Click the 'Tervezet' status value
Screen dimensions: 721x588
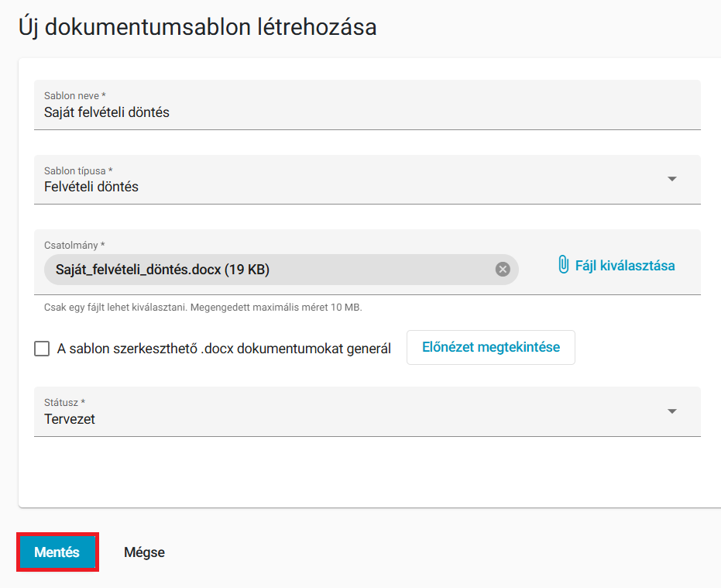pyautogui.click(x=70, y=419)
